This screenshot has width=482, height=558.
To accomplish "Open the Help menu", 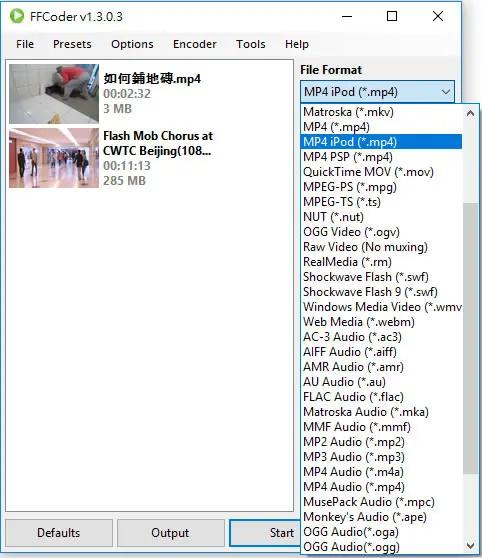I will pyautogui.click(x=297, y=44).
